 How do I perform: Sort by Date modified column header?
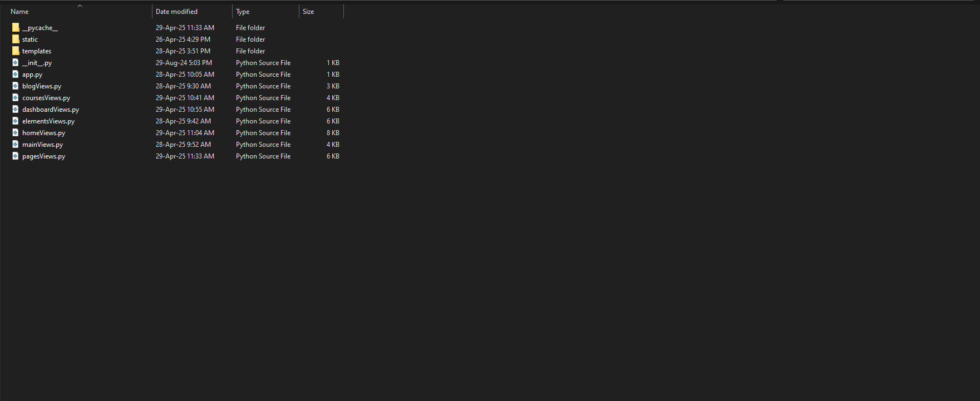[176, 12]
